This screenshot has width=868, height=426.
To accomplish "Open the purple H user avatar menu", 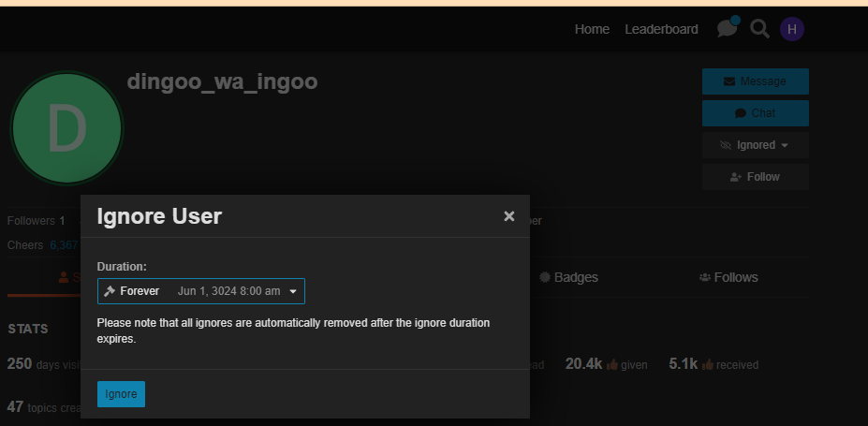I will click(792, 29).
